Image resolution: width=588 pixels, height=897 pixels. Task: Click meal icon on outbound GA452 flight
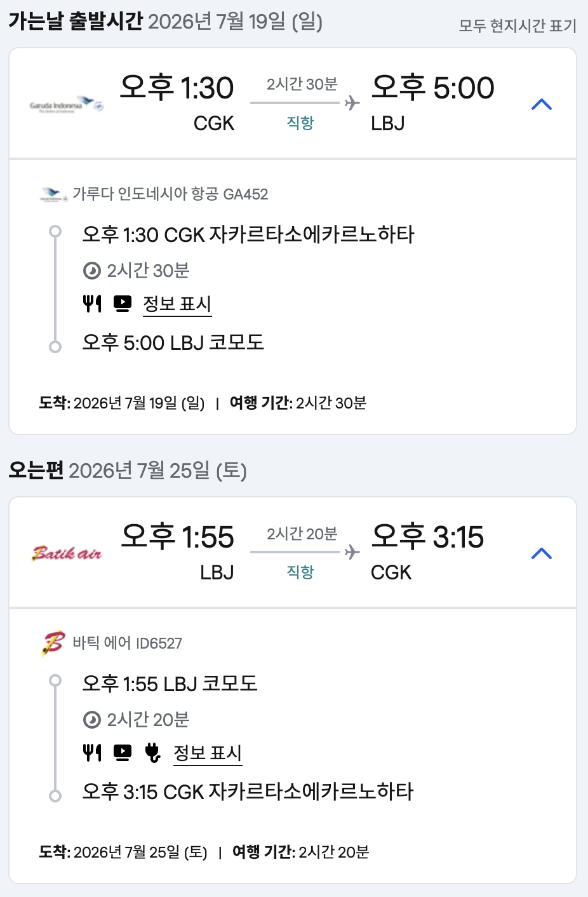click(x=92, y=304)
